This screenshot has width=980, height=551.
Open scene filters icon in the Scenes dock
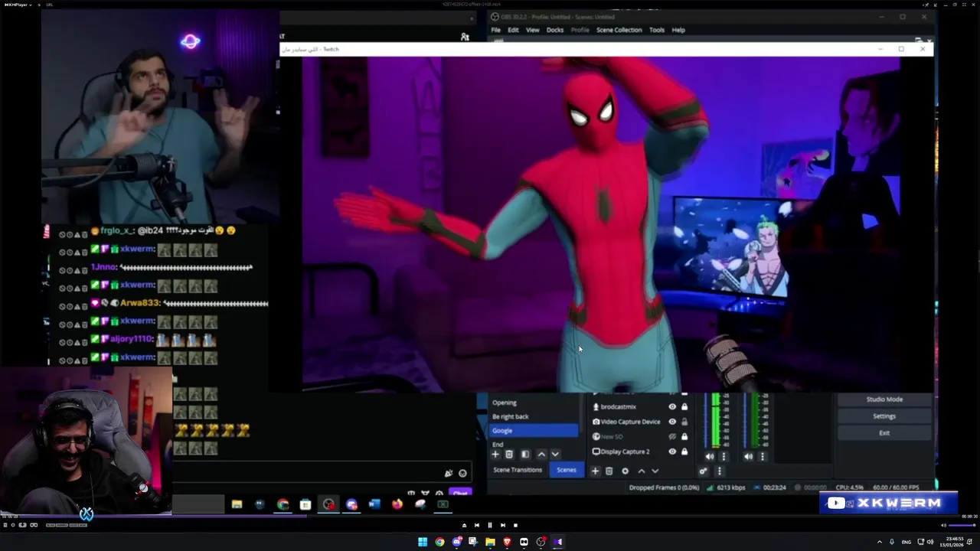click(x=525, y=455)
